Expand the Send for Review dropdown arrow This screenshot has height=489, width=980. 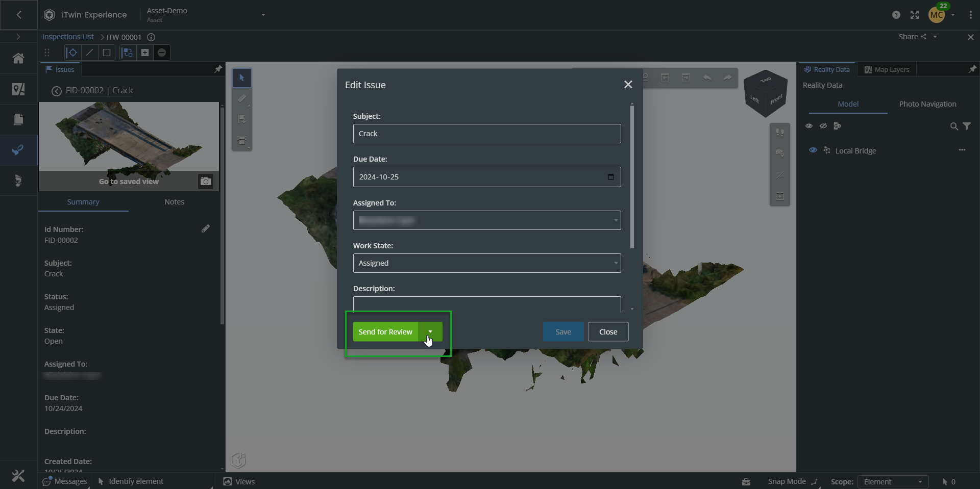pos(430,332)
